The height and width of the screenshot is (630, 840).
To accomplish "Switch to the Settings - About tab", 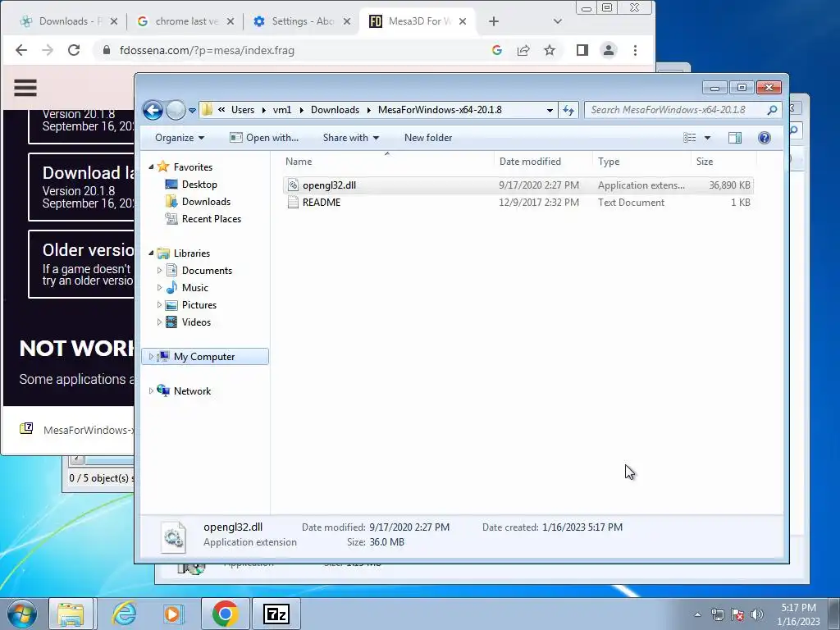I will click(x=302, y=21).
